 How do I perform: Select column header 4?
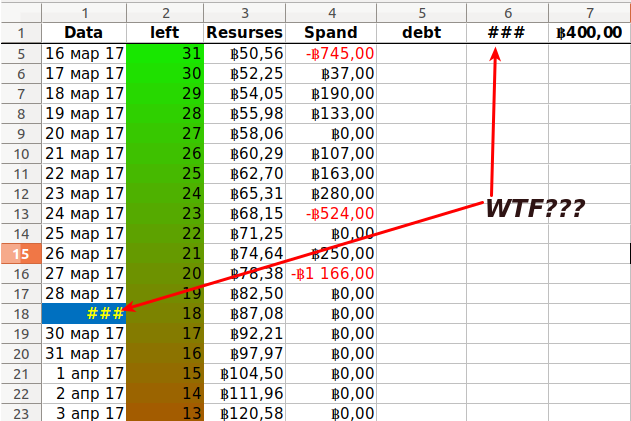[331, 13]
